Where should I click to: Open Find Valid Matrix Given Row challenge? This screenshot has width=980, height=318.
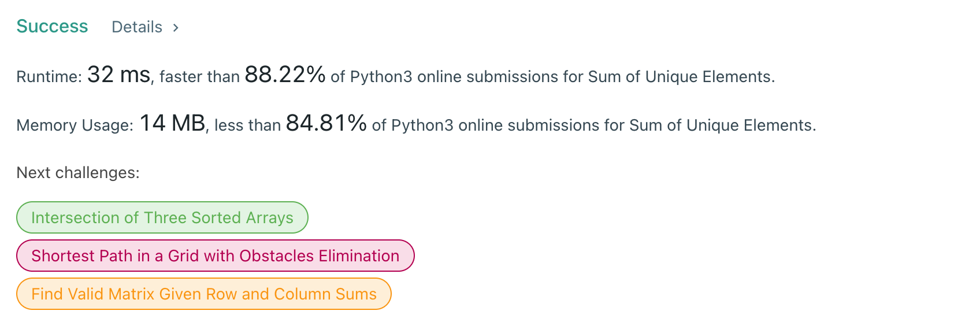pyautogui.click(x=203, y=294)
